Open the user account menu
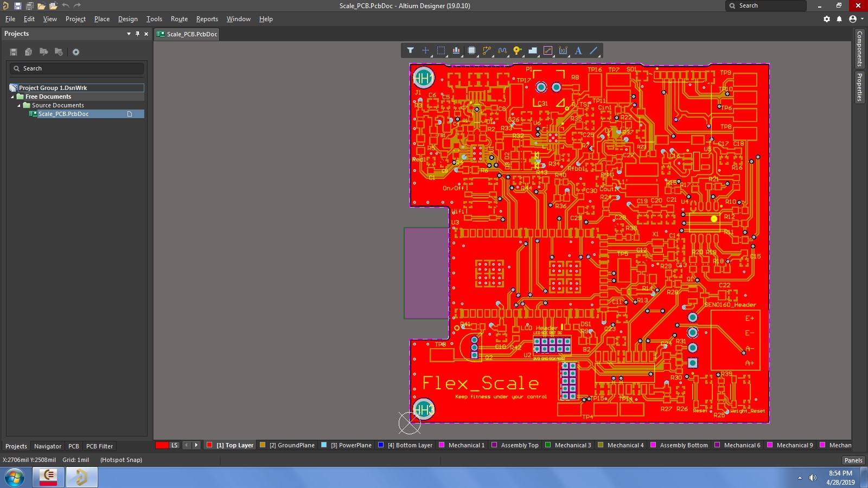 point(856,19)
